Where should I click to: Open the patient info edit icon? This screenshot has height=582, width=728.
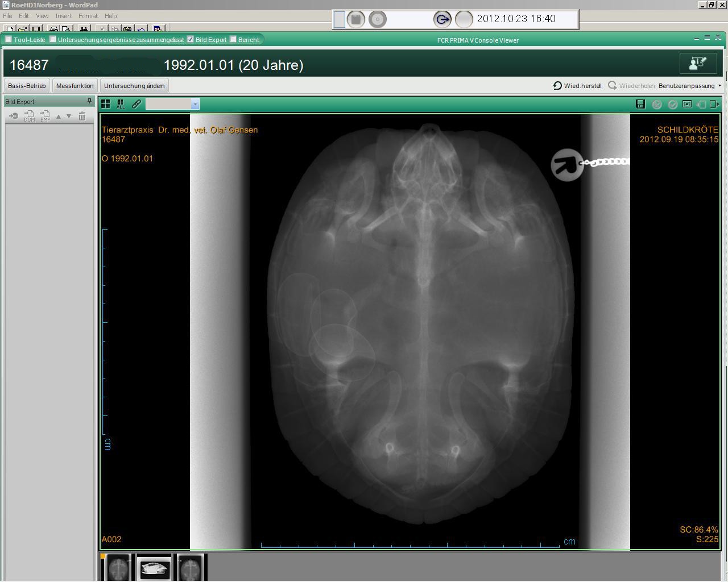pos(698,63)
